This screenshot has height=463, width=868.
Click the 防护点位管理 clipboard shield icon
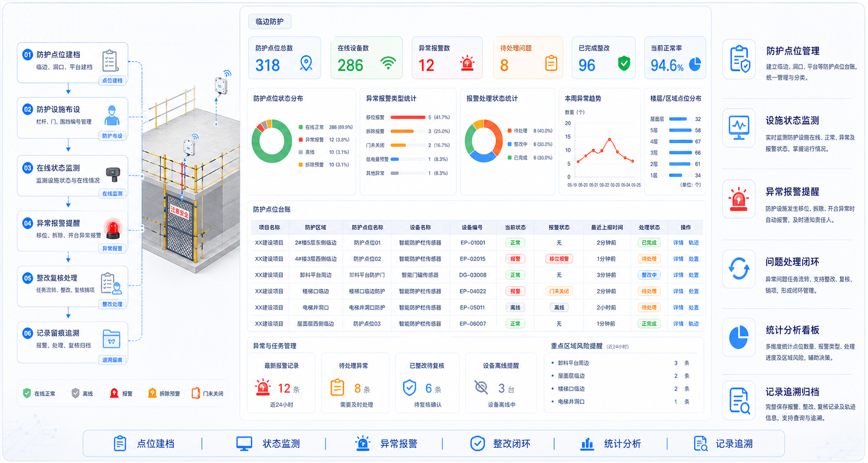click(x=740, y=59)
